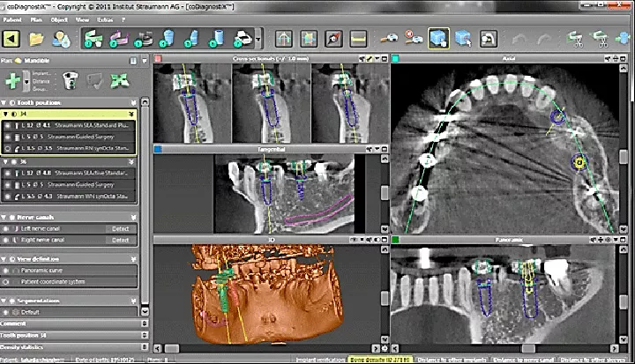The image size is (635, 364).
Task: Toggle visibility of Ø 4.8 SLActive implant row
Action: pos(7,174)
